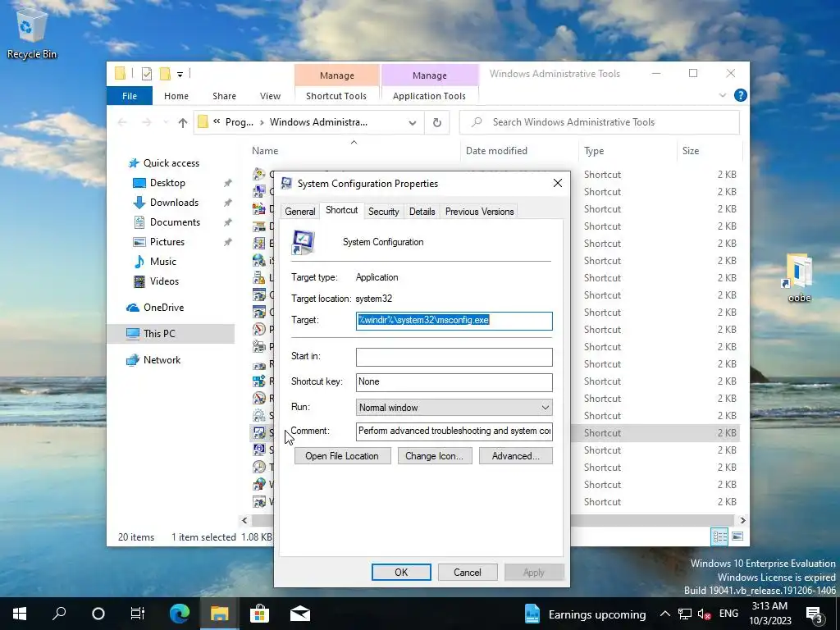Open taskbar Search magnifier
This screenshot has width=840, height=630.
59,614
